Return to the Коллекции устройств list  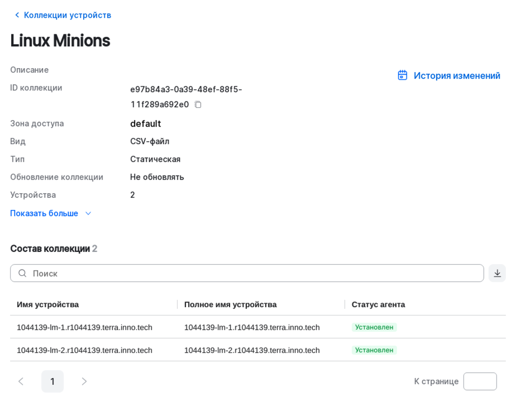click(x=67, y=15)
